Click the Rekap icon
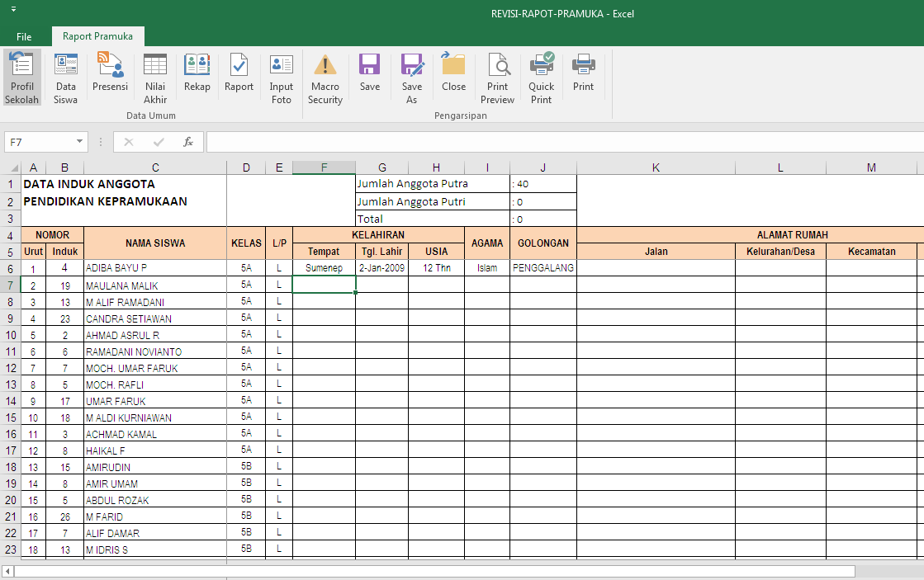The width and height of the screenshot is (924, 580). (197, 76)
